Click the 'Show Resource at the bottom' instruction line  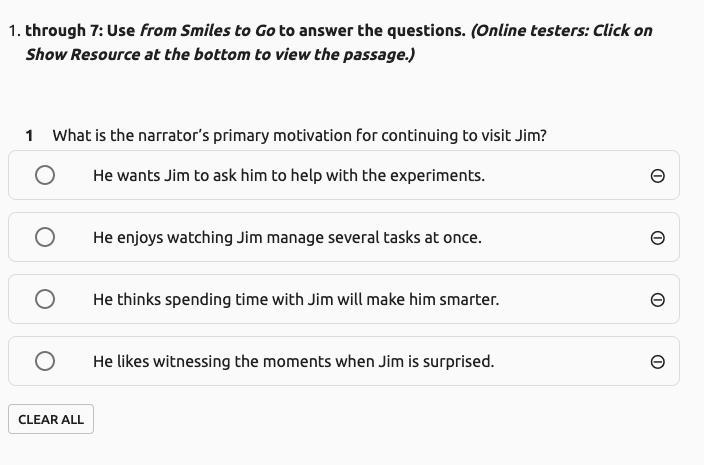click(x=220, y=54)
